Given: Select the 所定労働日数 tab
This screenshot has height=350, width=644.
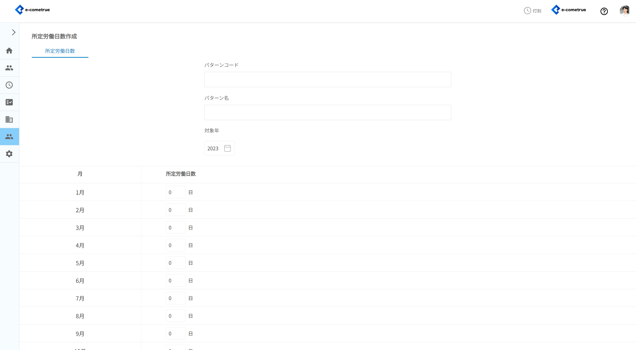Looking at the screenshot, I should [60, 51].
